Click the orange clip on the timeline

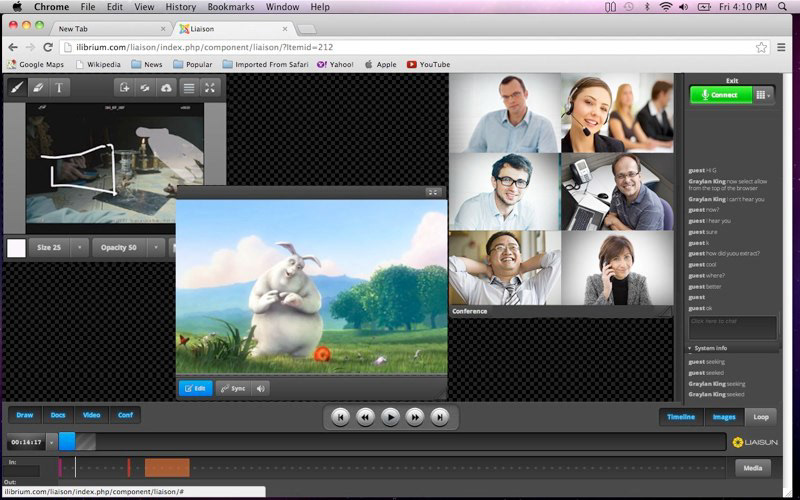tap(167, 468)
